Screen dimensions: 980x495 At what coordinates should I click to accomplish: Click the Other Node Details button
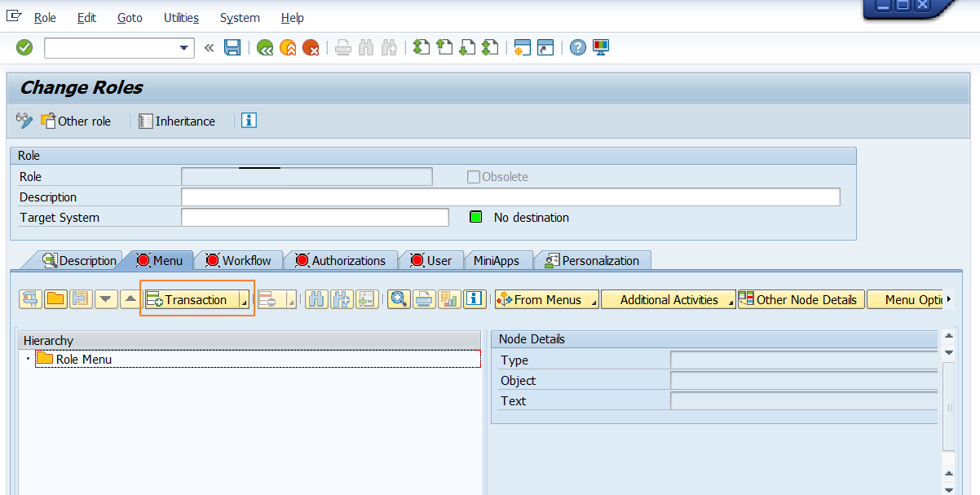click(800, 299)
